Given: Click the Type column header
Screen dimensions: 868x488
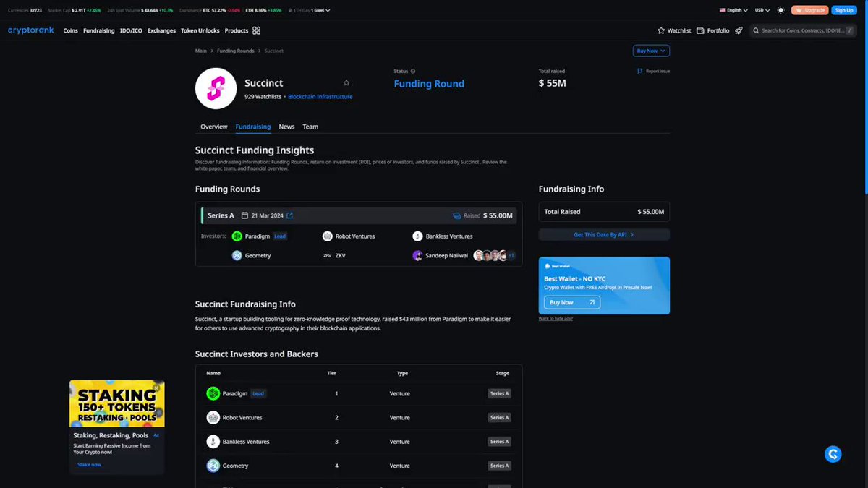Looking at the screenshot, I should click(402, 373).
